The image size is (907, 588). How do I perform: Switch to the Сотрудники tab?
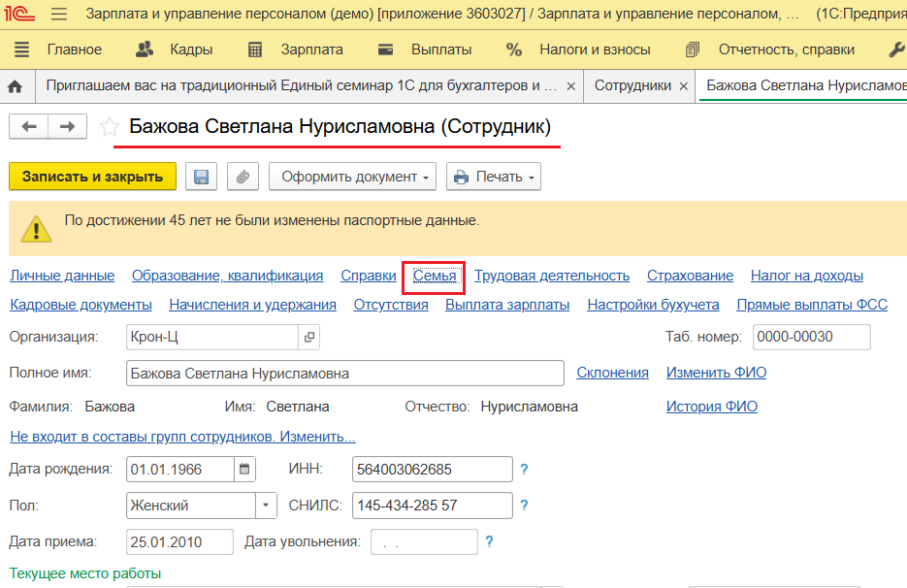pyautogui.click(x=632, y=85)
